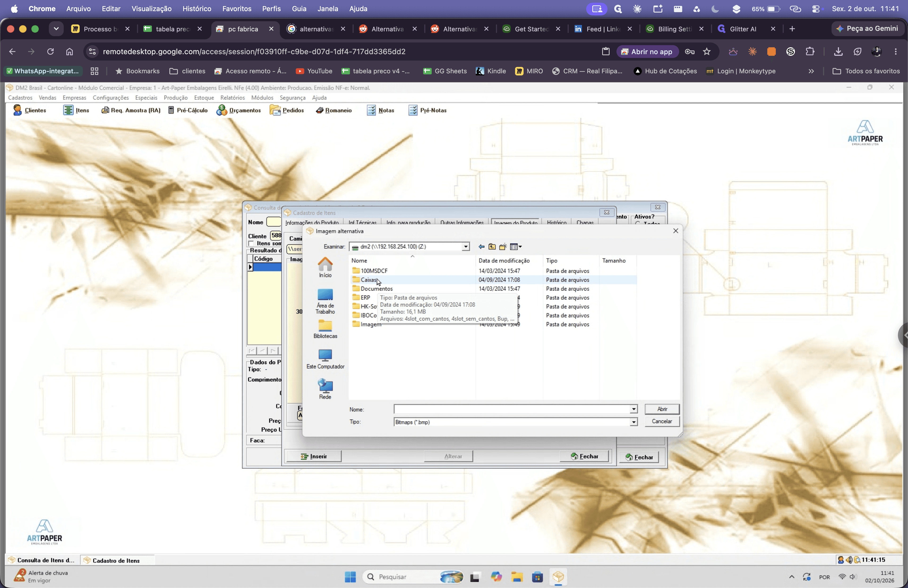The height and width of the screenshot is (588, 908).
Task: Open the Clientes toolbar icon
Action: 29,110
